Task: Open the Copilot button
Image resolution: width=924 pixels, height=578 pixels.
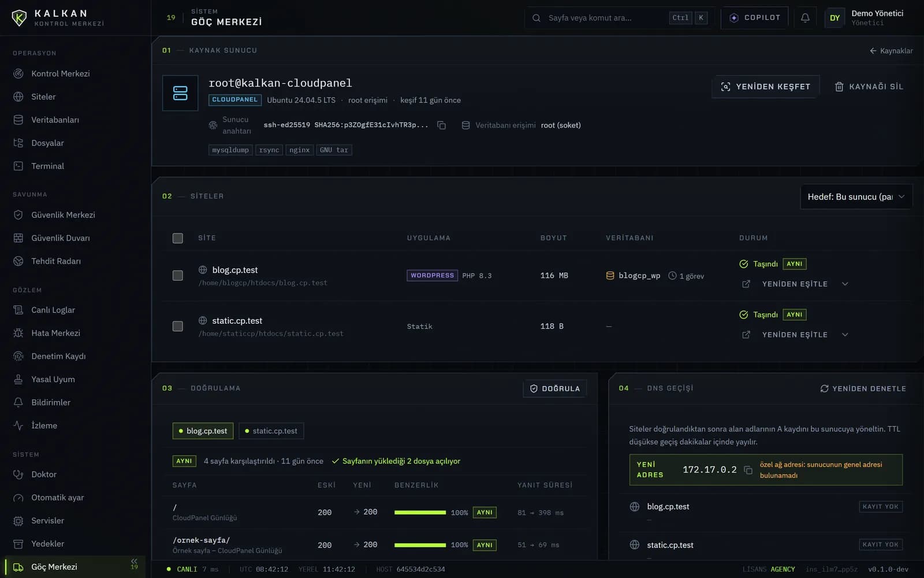Action: 755,18
